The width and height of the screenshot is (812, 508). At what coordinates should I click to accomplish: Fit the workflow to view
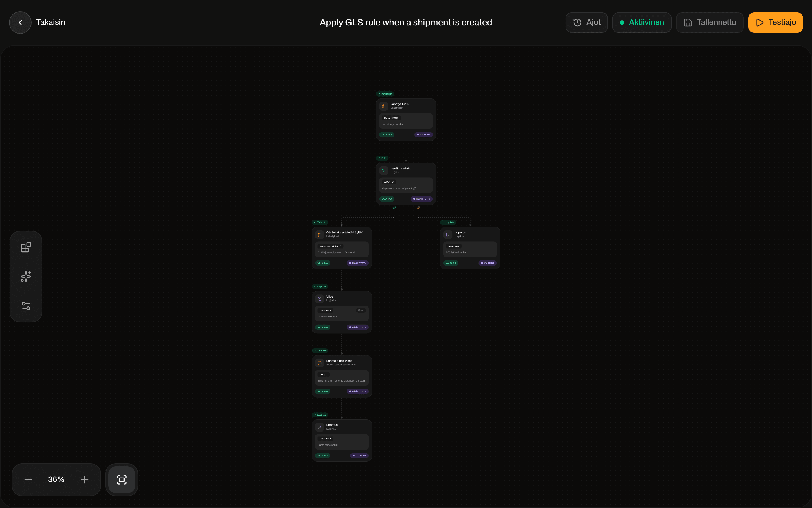tap(122, 480)
